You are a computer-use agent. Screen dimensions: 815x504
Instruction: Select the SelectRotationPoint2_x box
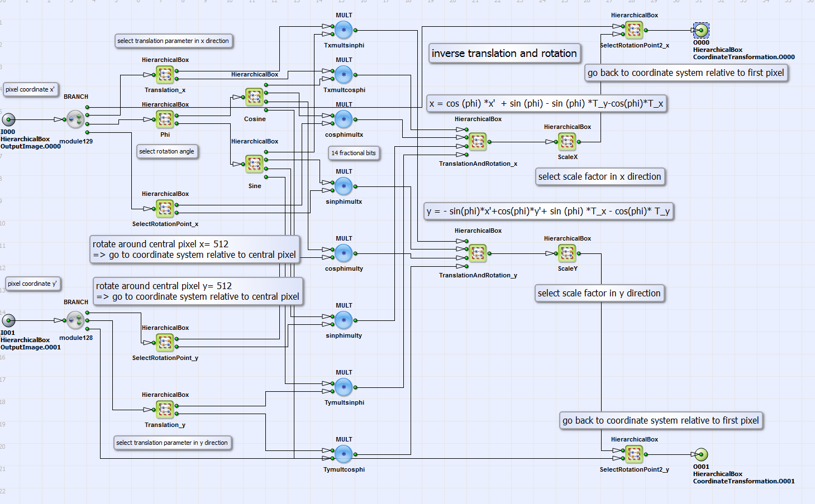[x=634, y=30]
